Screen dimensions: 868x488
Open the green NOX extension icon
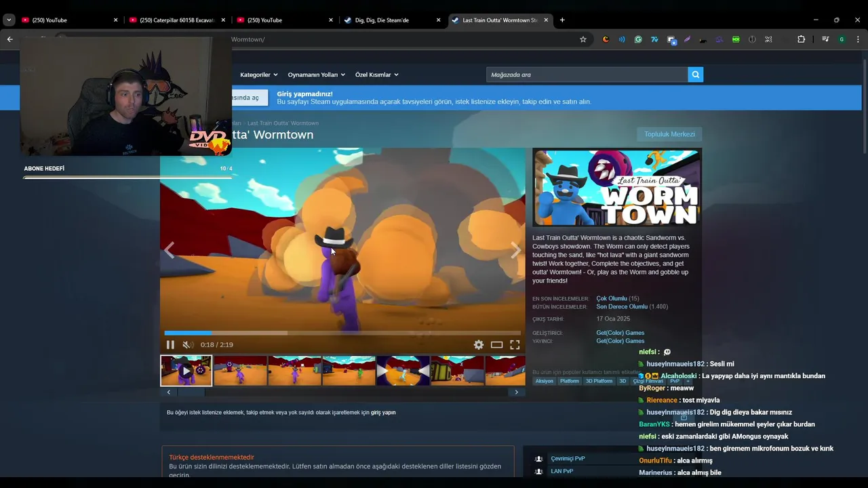tap(736, 39)
